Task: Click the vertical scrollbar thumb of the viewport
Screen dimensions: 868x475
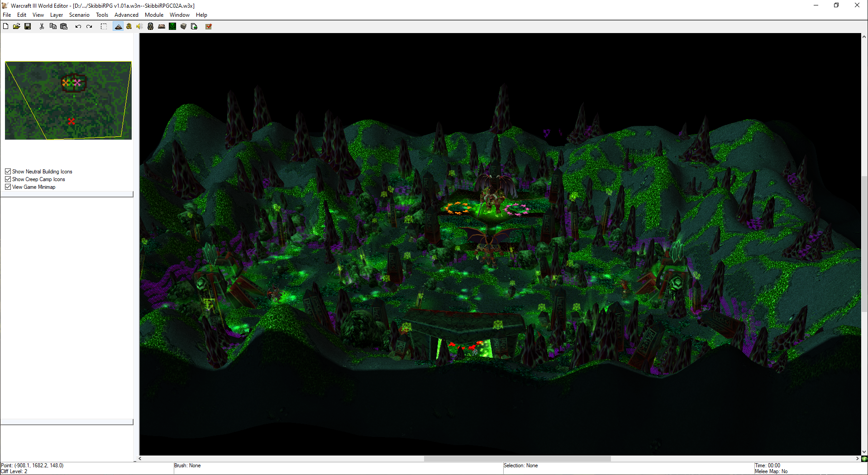Action: coord(864,244)
